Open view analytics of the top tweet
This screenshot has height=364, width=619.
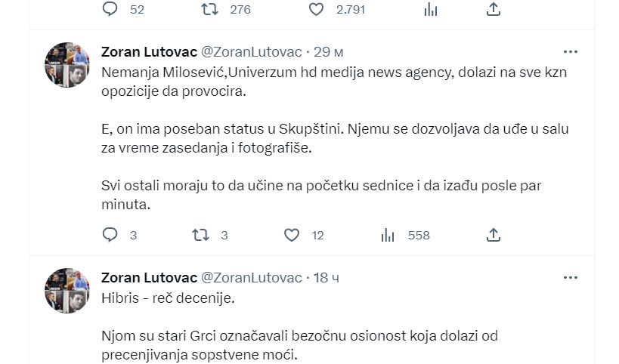coord(431,9)
